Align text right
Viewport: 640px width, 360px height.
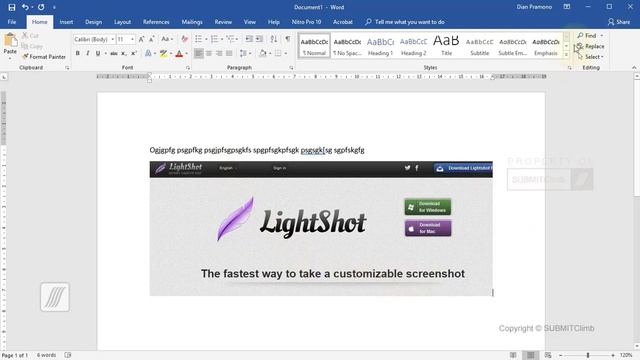[219, 53]
